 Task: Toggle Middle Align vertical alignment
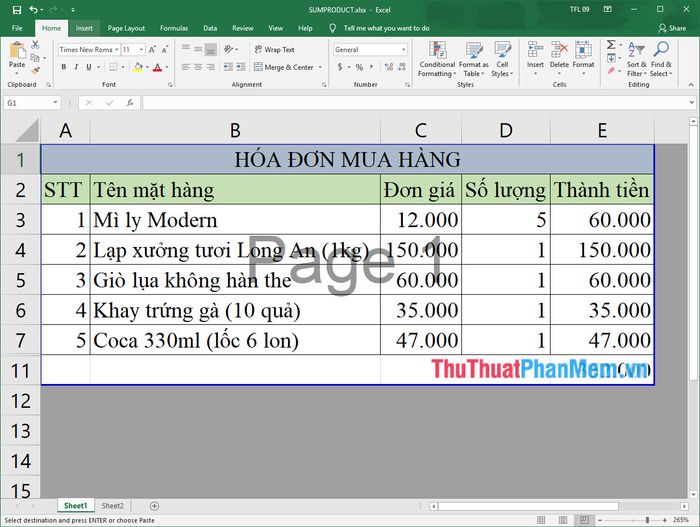198,49
